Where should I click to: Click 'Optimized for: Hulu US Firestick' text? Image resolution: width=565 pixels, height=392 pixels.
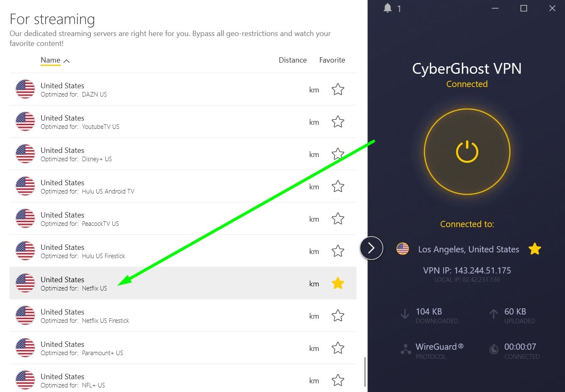point(83,256)
